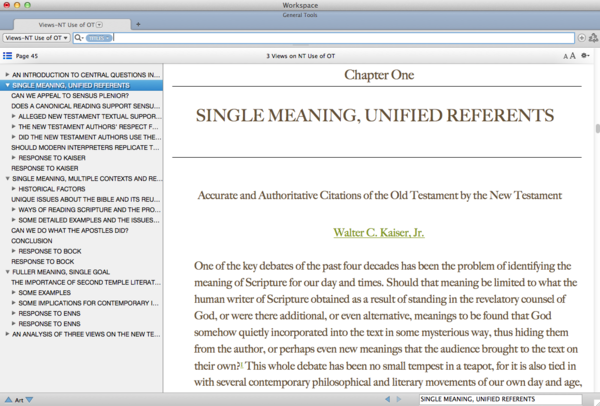Click the magnifying glass search icon

78,38
